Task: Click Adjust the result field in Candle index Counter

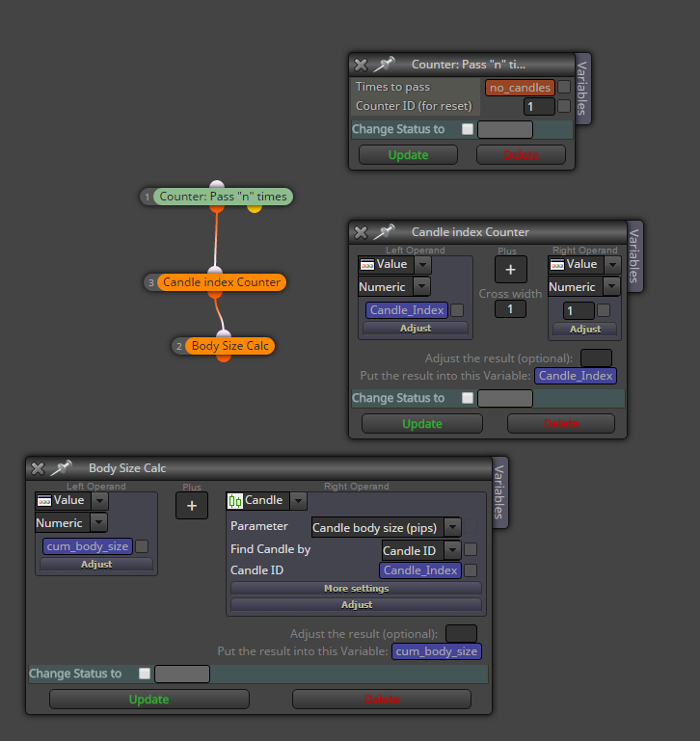Action: (x=596, y=357)
